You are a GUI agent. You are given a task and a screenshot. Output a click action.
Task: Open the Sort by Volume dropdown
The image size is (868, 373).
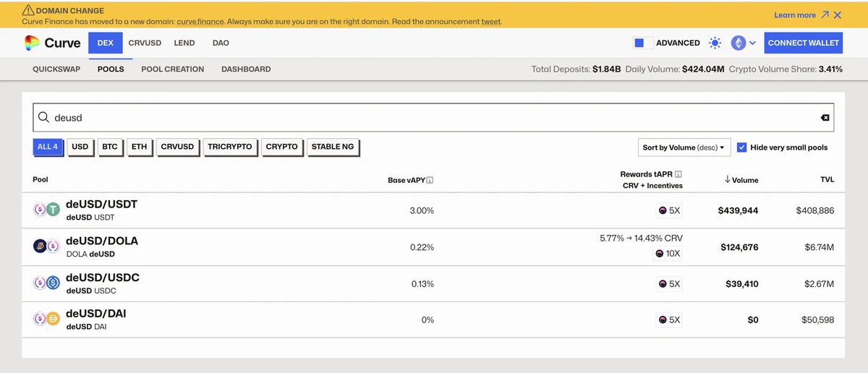[x=684, y=147]
